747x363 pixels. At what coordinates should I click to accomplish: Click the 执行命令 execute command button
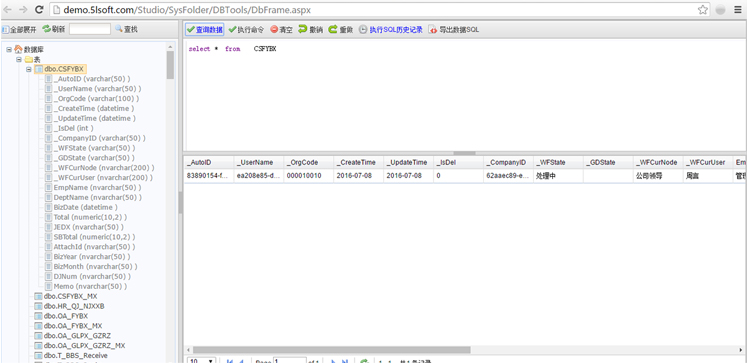click(x=246, y=30)
